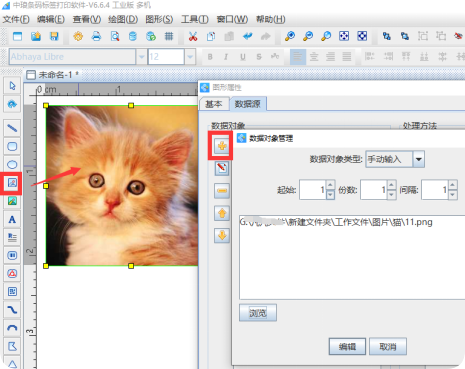
Task: Switch to the 基本 tab
Action: (x=214, y=104)
